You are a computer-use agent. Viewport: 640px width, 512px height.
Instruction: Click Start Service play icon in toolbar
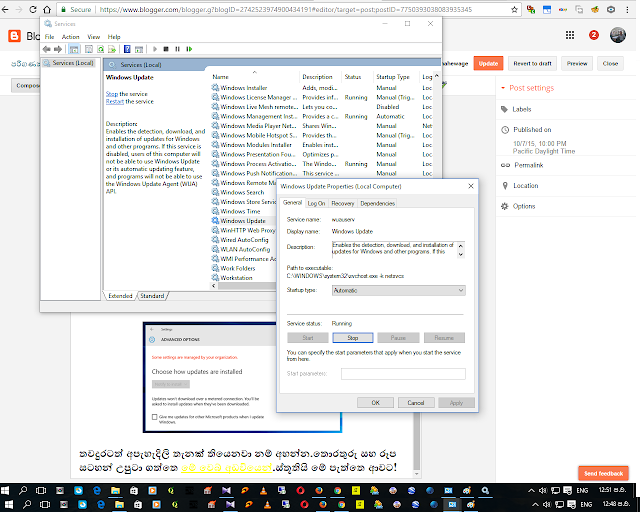click(x=155, y=49)
